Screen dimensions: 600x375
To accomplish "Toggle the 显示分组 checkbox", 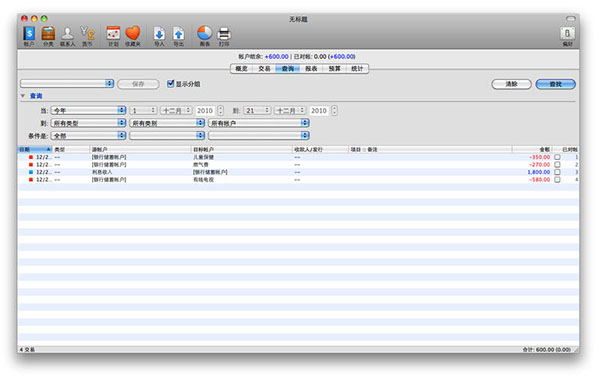I will (171, 83).
